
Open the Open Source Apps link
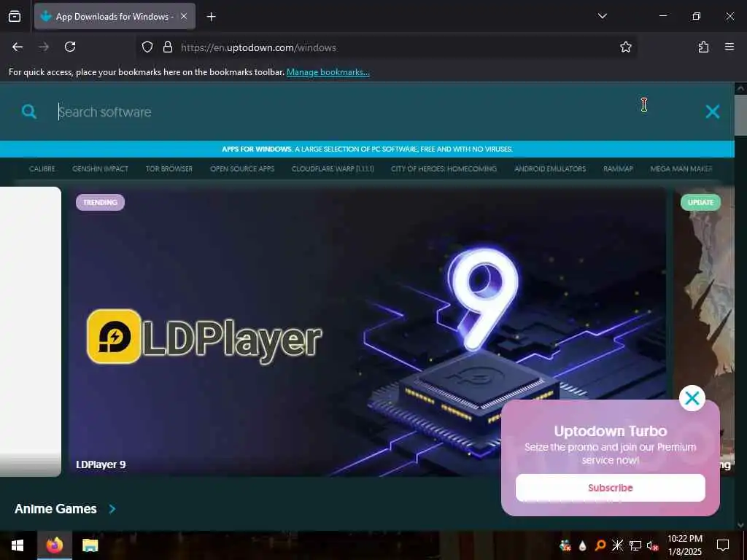[242, 169]
